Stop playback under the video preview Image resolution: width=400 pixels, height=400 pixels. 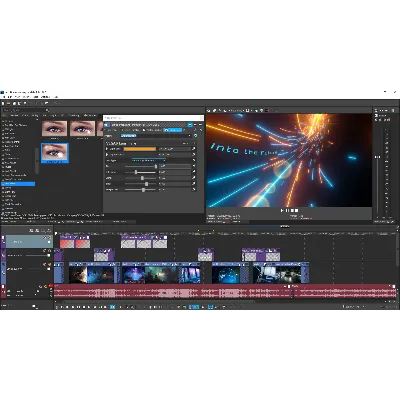[x=292, y=210]
